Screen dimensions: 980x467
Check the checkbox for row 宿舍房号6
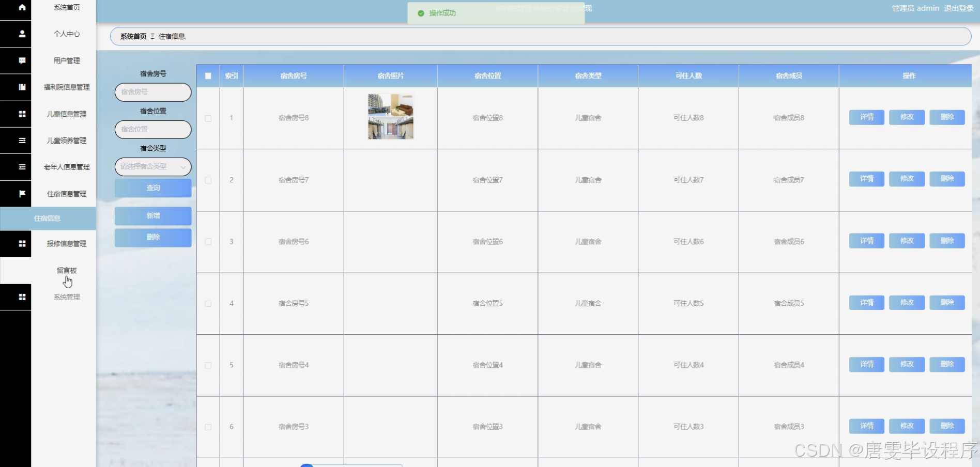(208, 242)
